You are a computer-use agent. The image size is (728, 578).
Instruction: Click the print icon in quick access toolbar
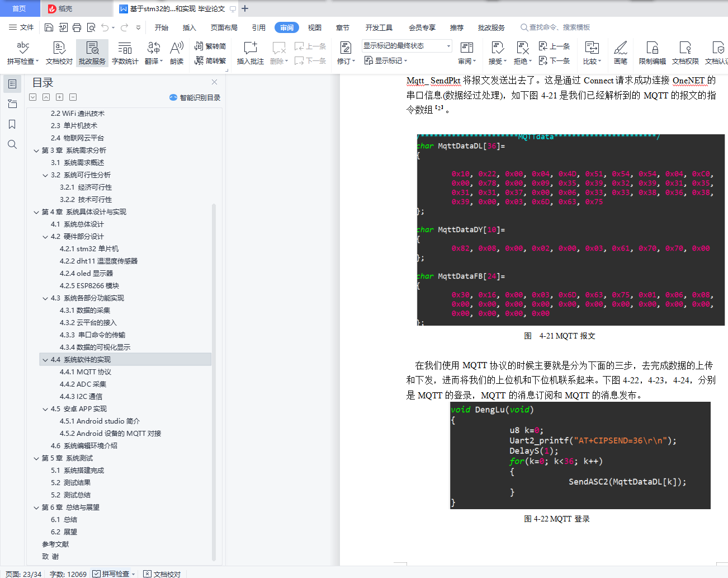[77, 27]
